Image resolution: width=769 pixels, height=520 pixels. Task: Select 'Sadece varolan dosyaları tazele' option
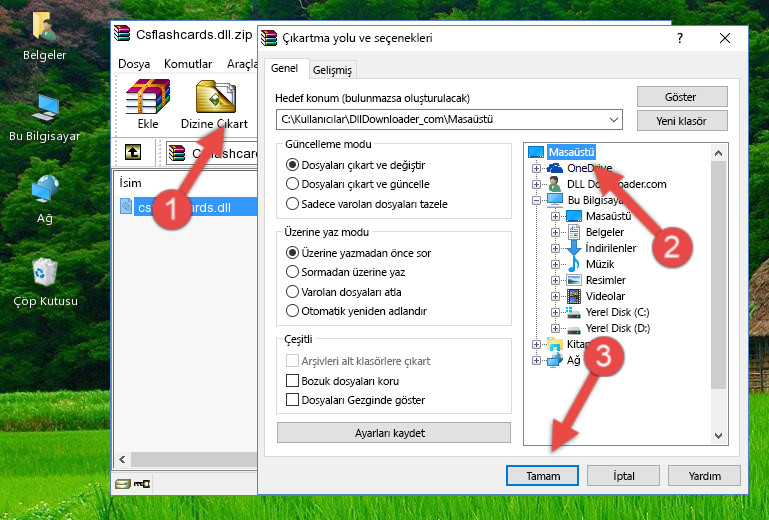point(292,204)
